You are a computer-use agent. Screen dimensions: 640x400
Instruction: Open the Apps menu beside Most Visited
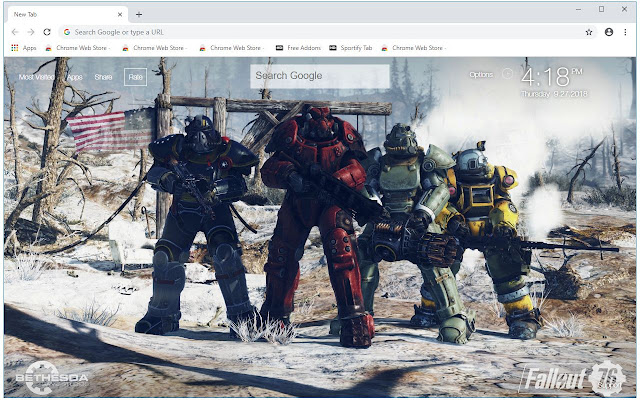click(75, 77)
